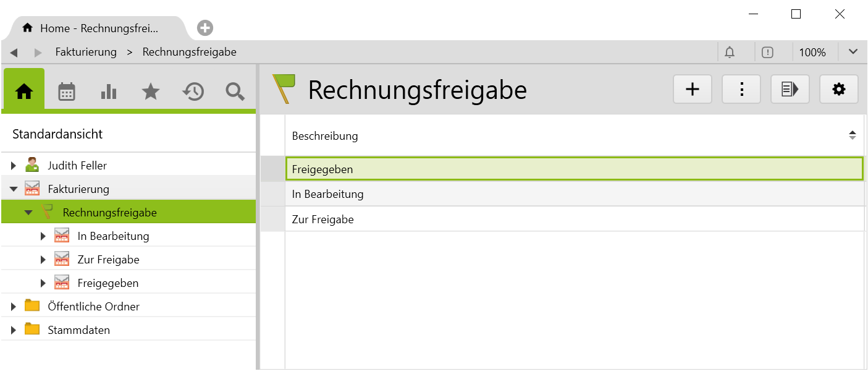Click the notification bell icon
Screen dimensions: 868x371
pyautogui.click(x=730, y=53)
